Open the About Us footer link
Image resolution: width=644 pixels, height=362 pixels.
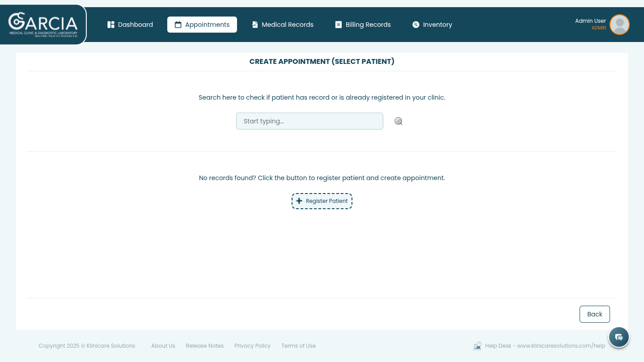pyautogui.click(x=163, y=346)
